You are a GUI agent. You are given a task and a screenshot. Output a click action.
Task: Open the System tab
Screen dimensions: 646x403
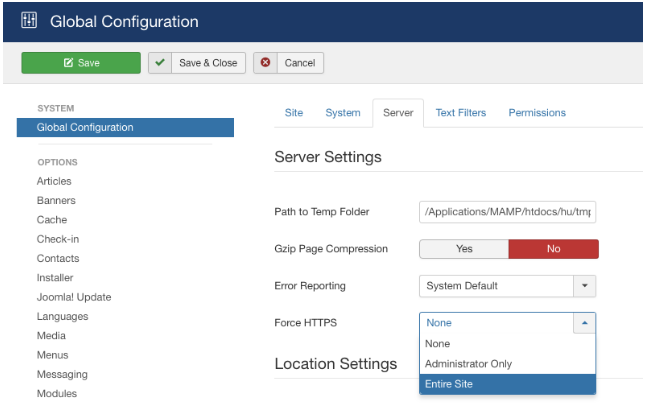pyautogui.click(x=343, y=113)
